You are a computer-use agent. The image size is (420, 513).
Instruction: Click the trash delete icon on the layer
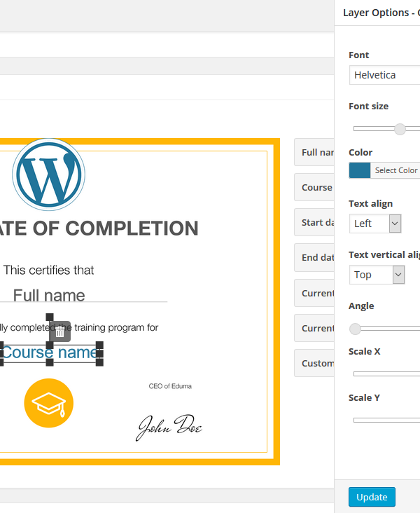click(x=60, y=331)
